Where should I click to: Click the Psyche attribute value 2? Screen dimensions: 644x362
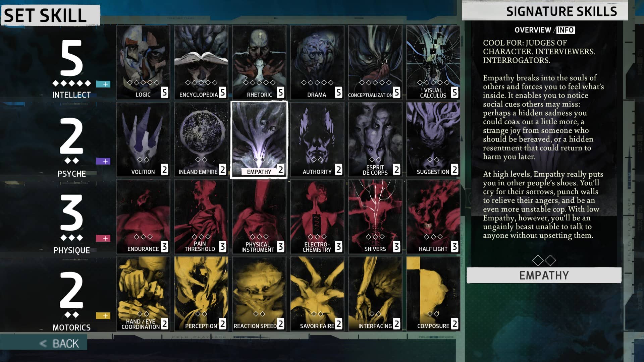pos(71,136)
